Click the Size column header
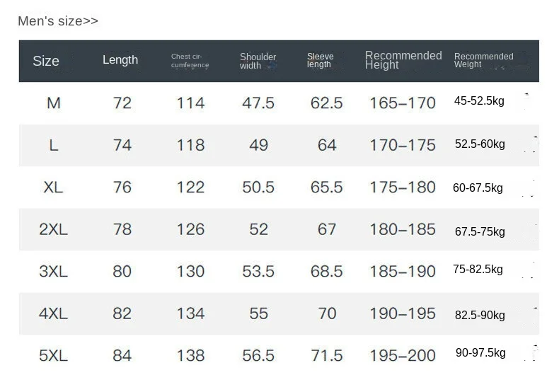Image resolution: width=559 pixels, height=392 pixels. [46, 61]
